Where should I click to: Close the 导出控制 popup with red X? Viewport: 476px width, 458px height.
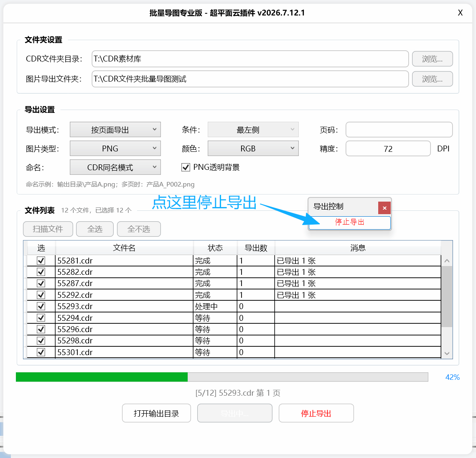(x=384, y=208)
